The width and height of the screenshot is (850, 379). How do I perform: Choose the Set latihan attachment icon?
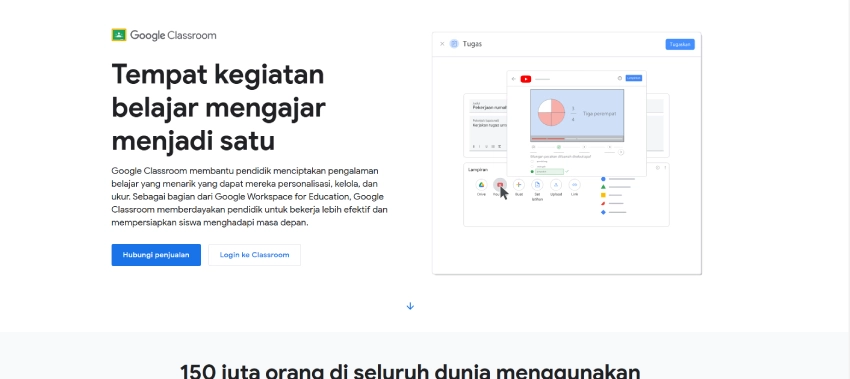(x=537, y=185)
